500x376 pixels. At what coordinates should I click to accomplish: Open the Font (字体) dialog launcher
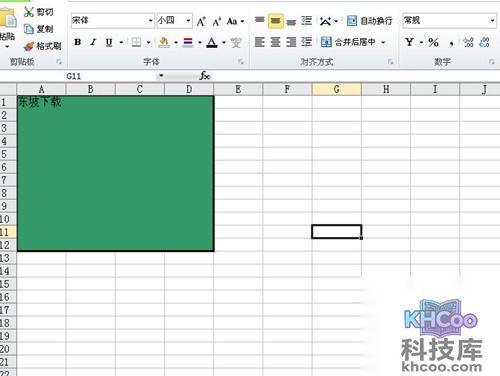click(x=241, y=62)
